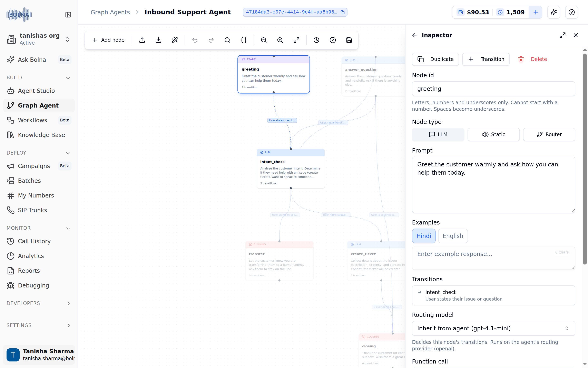Click the Node id input field
The image size is (588, 368).
point(493,89)
